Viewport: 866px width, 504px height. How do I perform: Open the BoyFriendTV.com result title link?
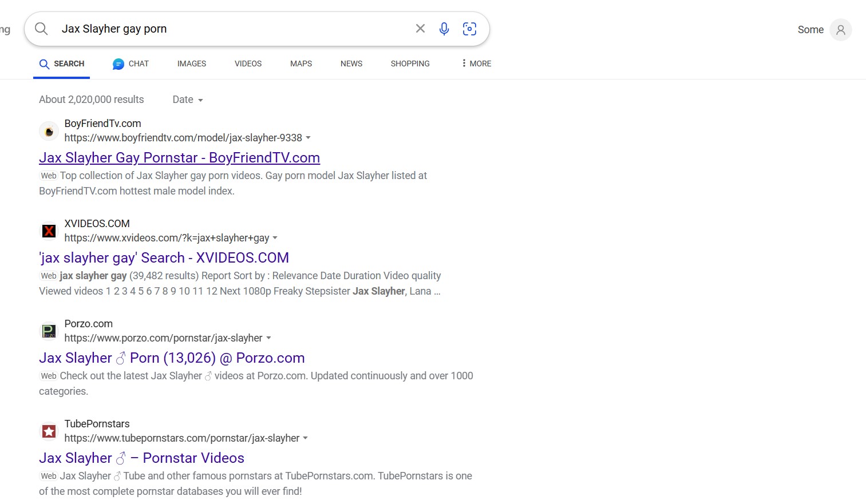tap(179, 157)
